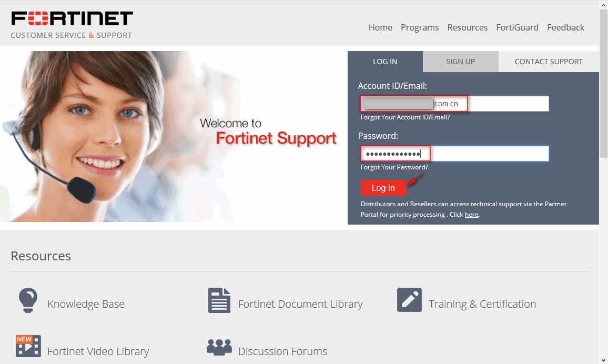Switch to the LOG IN tab
This screenshot has height=364, width=608.
(385, 62)
